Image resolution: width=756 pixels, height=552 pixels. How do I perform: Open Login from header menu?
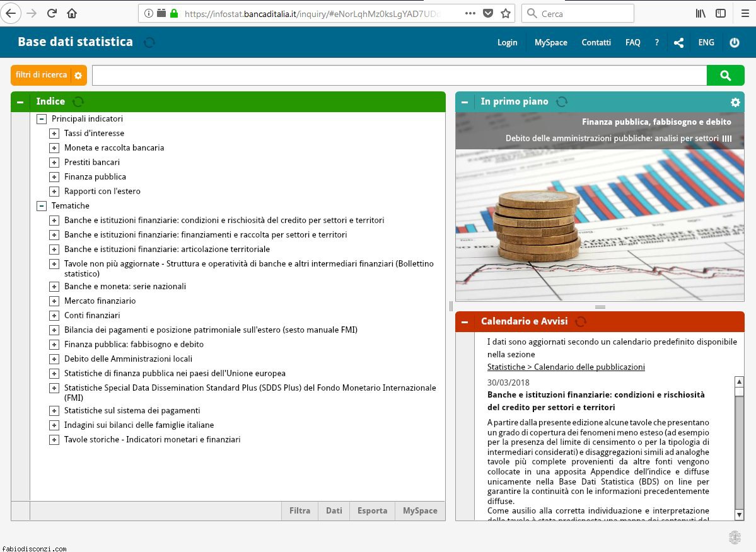(x=507, y=42)
